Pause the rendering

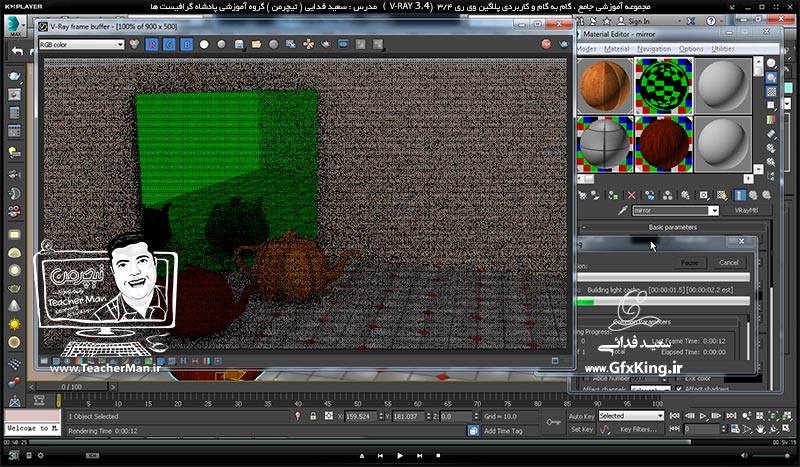[x=689, y=262]
